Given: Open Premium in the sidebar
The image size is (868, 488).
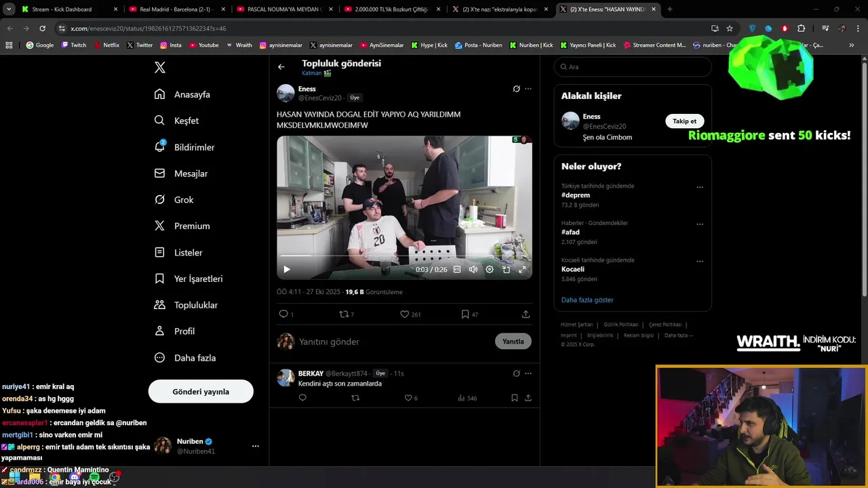Looking at the screenshot, I should [182, 226].
